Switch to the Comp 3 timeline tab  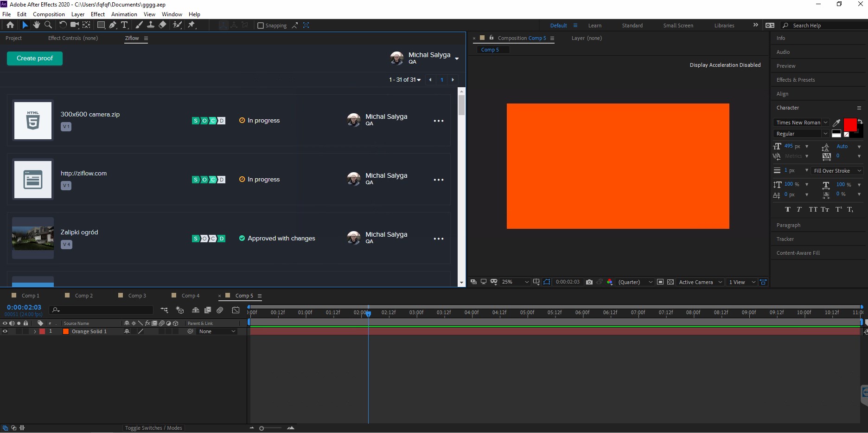[137, 296]
